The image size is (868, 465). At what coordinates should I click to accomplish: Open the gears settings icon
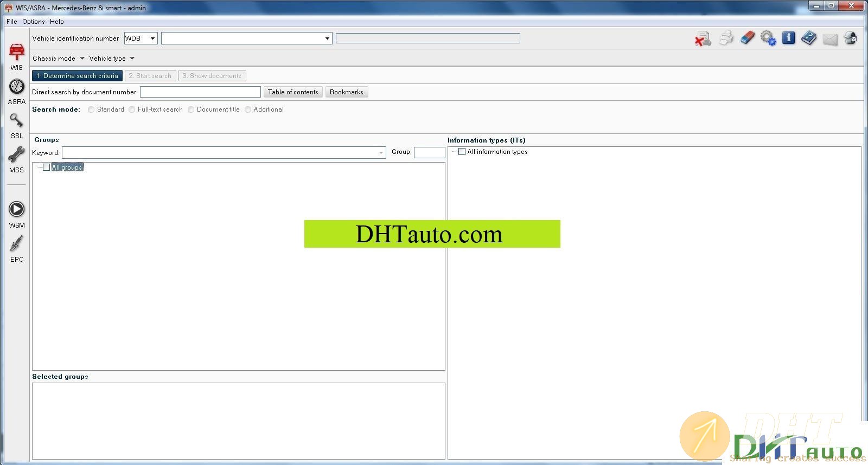(768, 38)
